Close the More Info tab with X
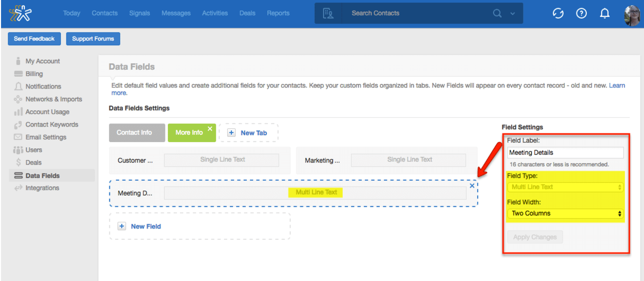The image size is (644, 281). [210, 128]
